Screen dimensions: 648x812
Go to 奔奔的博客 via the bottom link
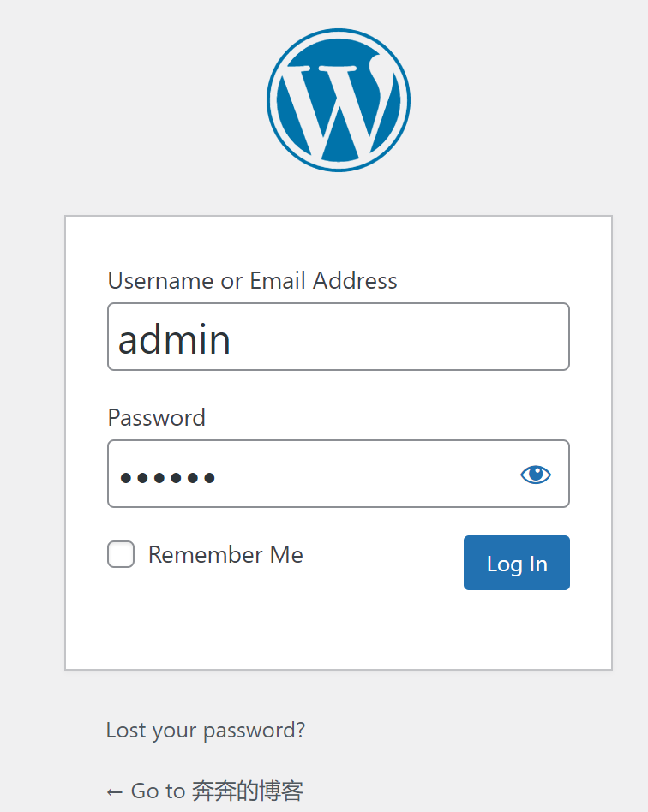[205, 791]
